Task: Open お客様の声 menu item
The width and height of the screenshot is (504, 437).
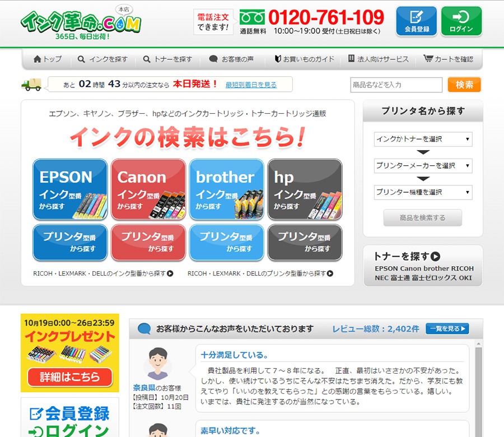Action: pos(231,59)
